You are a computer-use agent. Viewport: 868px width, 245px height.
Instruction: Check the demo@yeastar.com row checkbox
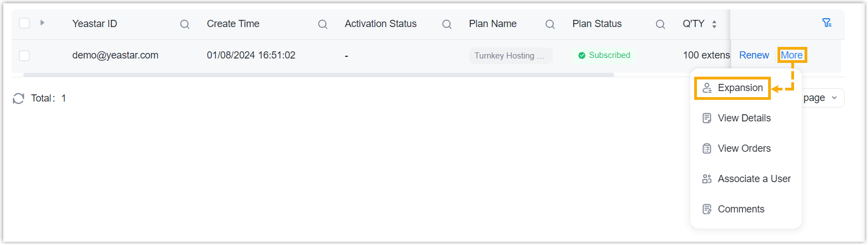click(24, 56)
